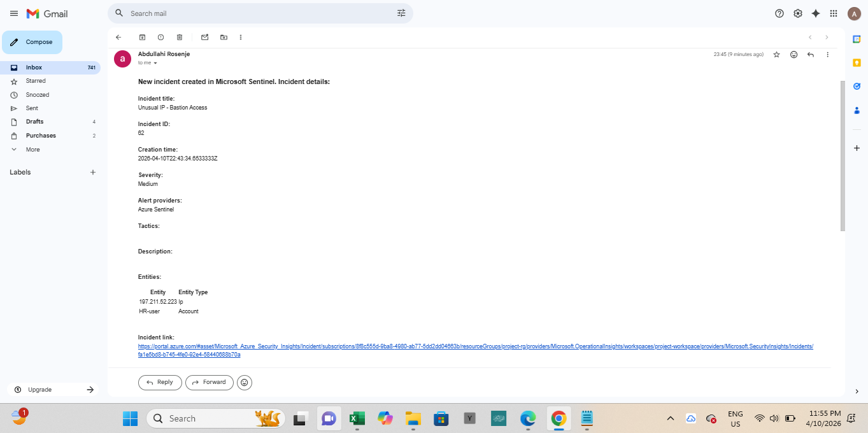Open the Inbox folder
The image size is (868, 433).
pos(50,67)
